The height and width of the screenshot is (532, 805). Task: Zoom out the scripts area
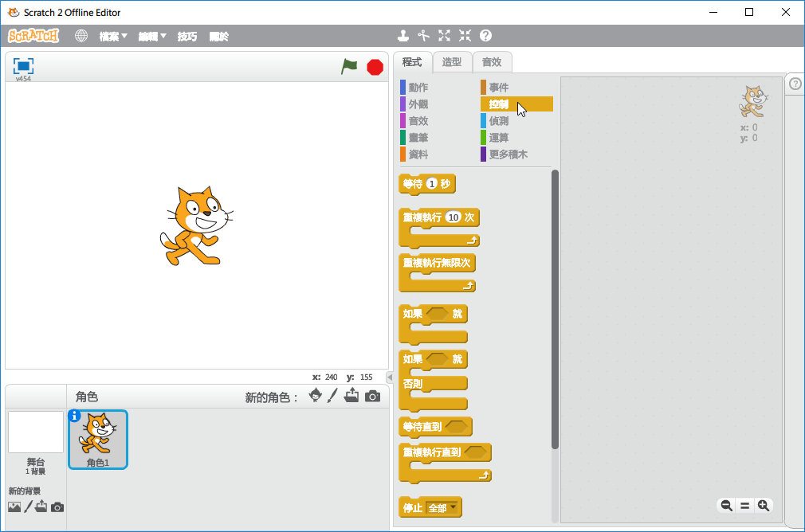point(726,506)
